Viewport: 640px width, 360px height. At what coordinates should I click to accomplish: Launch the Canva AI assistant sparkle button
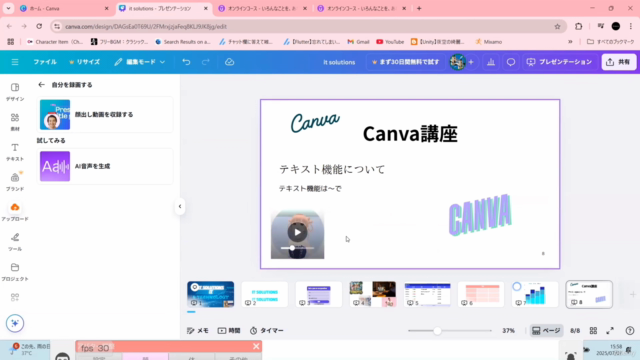(x=15, y=323)
